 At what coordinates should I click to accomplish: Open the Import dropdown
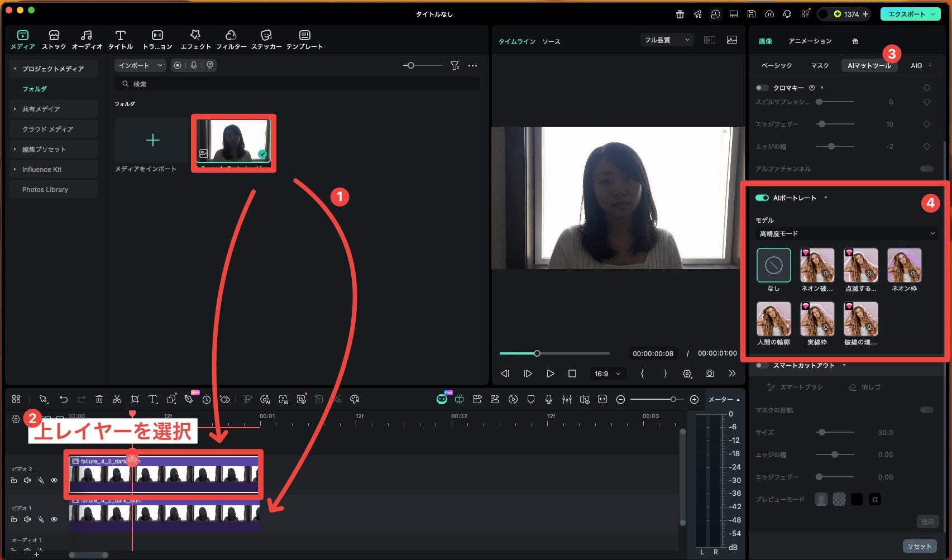pos(140,65)
